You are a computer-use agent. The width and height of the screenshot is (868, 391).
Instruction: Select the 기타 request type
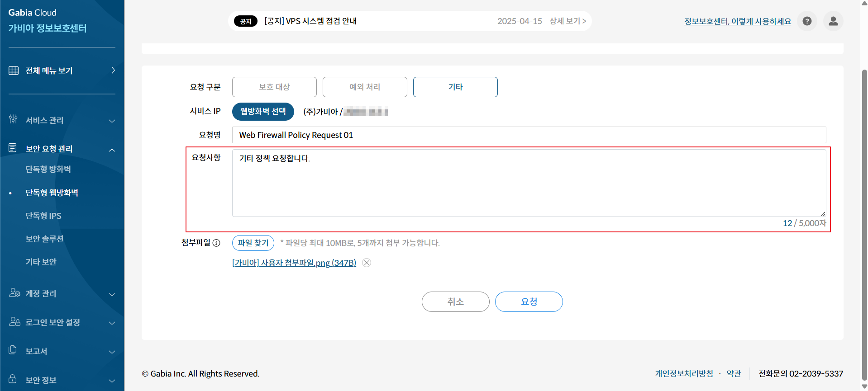(x=455, y=87)
